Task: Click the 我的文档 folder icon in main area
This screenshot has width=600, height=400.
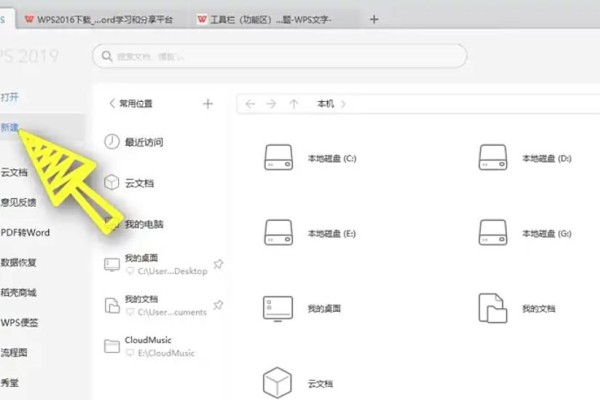Action: point(493,308)
